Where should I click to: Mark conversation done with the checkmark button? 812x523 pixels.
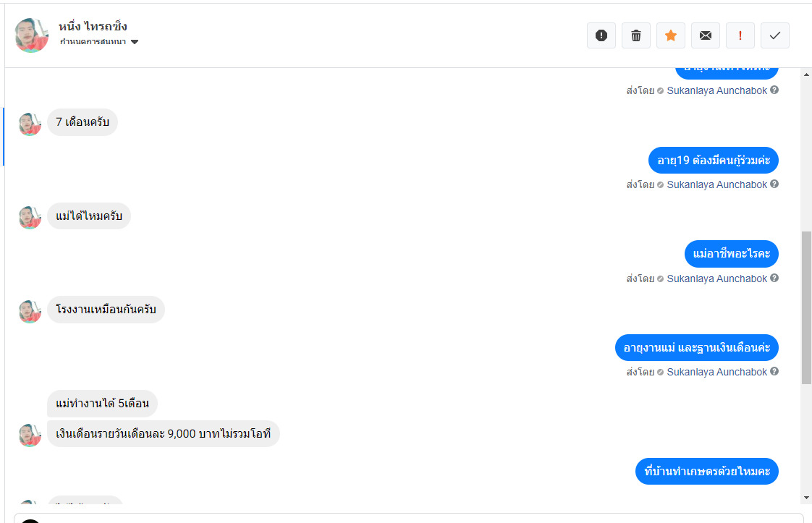(775, 35)
